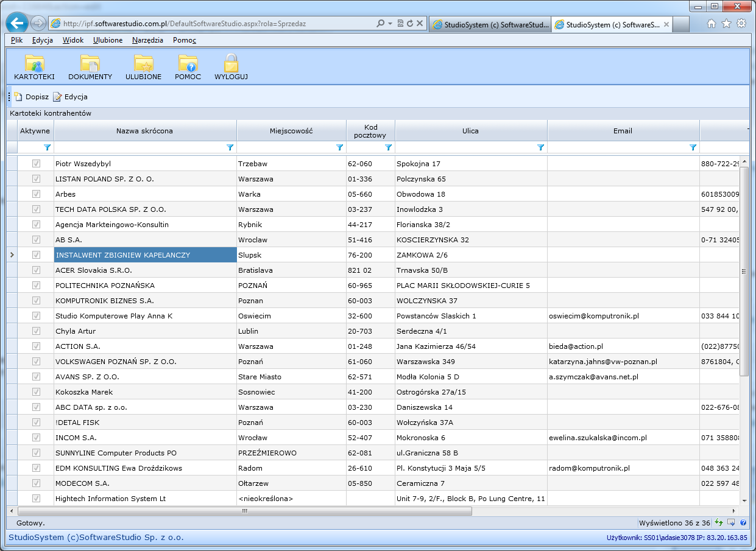The height and width of the screenshot is (551, 756).
Task: Click the export icon in status bar
Action: click(732, 522)
